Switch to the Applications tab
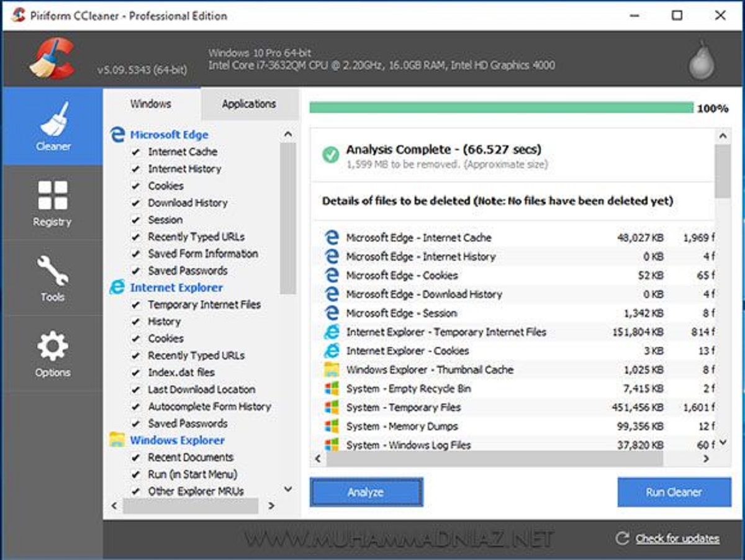745x560 pixels. [248, 104]
